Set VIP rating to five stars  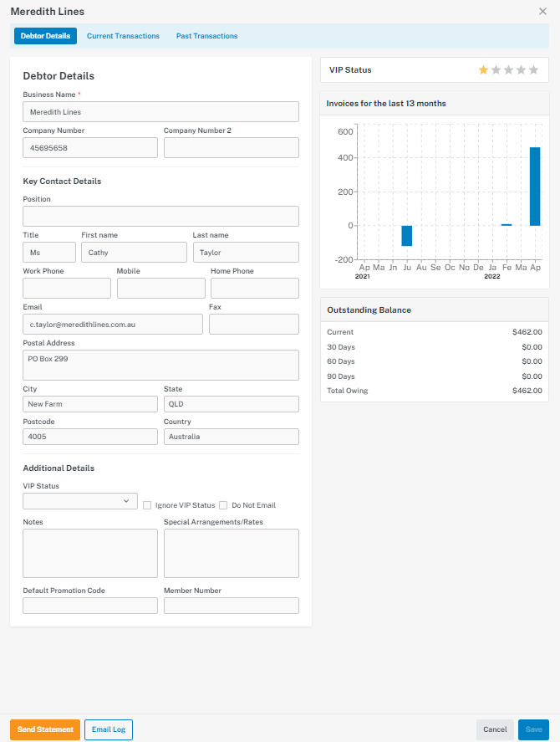tap(533, 70)
